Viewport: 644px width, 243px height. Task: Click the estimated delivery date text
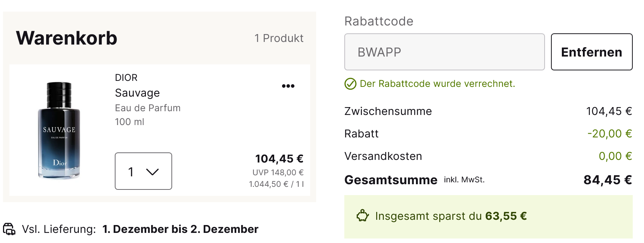(180, 229)
